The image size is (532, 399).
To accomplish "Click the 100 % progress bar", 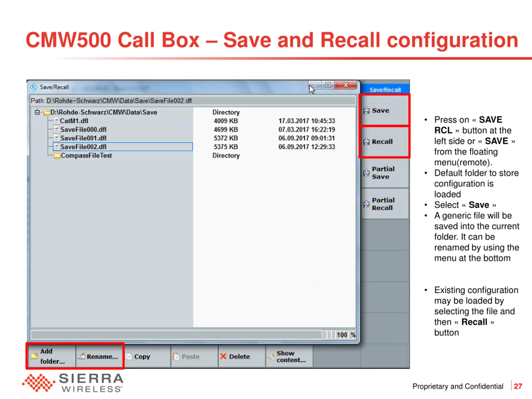I will (193, 335).
